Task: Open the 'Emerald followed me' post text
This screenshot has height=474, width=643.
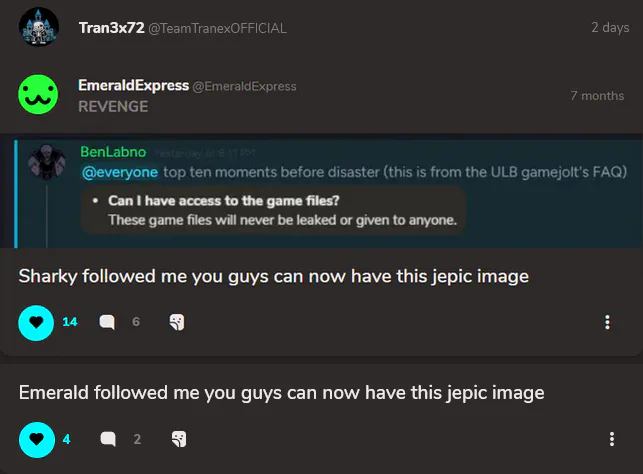Action: [x=281, y=393]
